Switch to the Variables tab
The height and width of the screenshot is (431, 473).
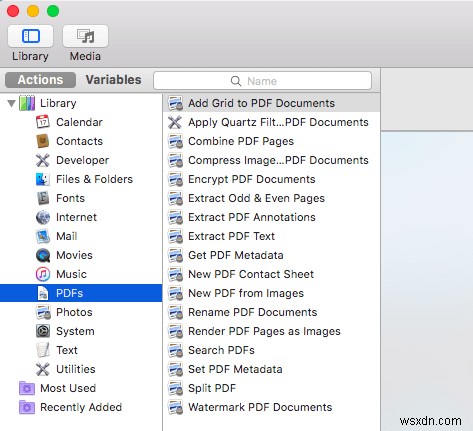tap(113, 80)
